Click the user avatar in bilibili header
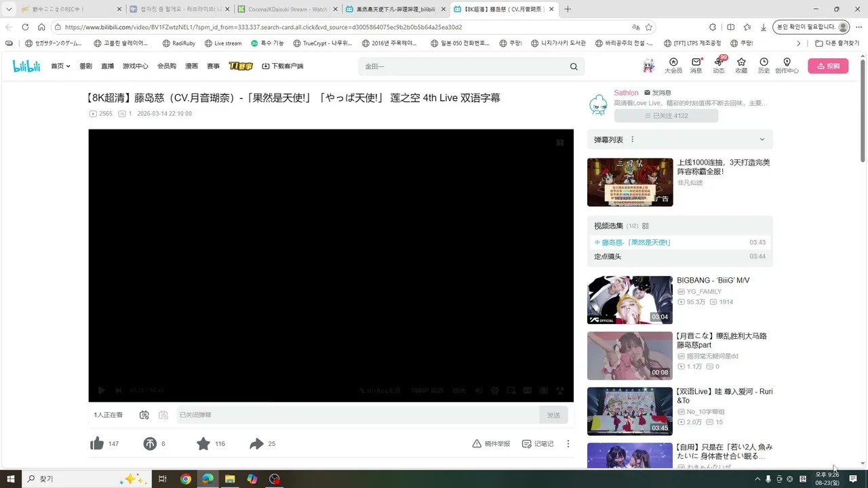868x488 pixels. 649,66
